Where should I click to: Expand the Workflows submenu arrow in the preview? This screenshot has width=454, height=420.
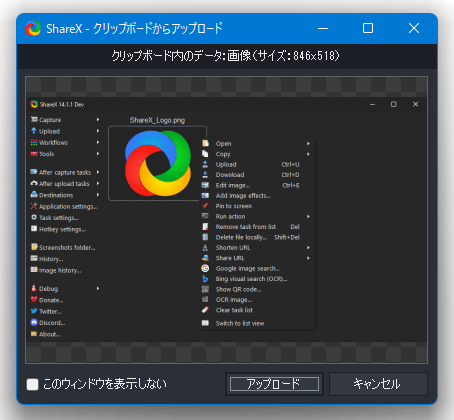click(x=98, y=142)
